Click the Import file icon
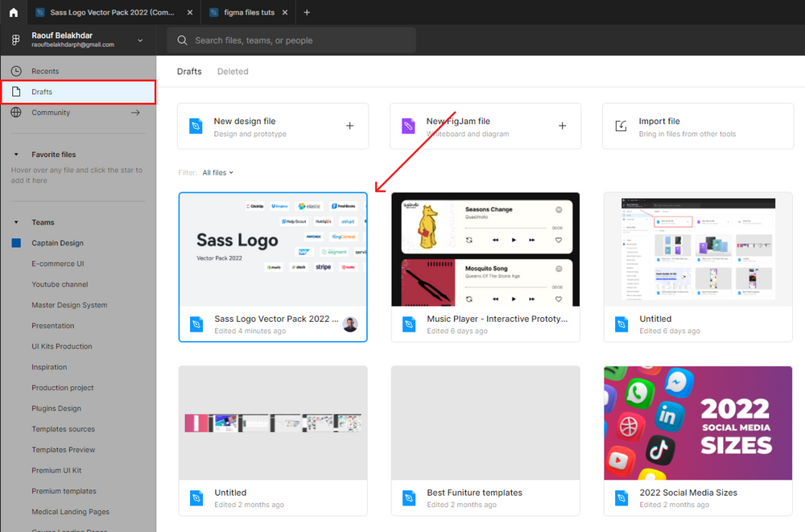Viewport: 805px width, 532px height. (x=621, y=126)
